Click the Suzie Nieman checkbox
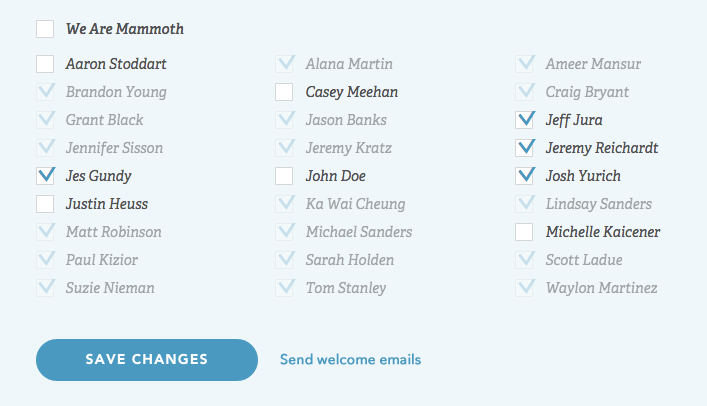The image size is (707, 406). point(45,288)
